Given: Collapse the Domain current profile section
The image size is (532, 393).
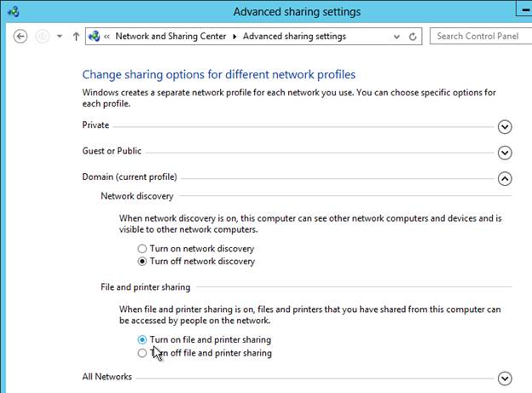Looking at the screenshot, I should (x=505, y=178).
